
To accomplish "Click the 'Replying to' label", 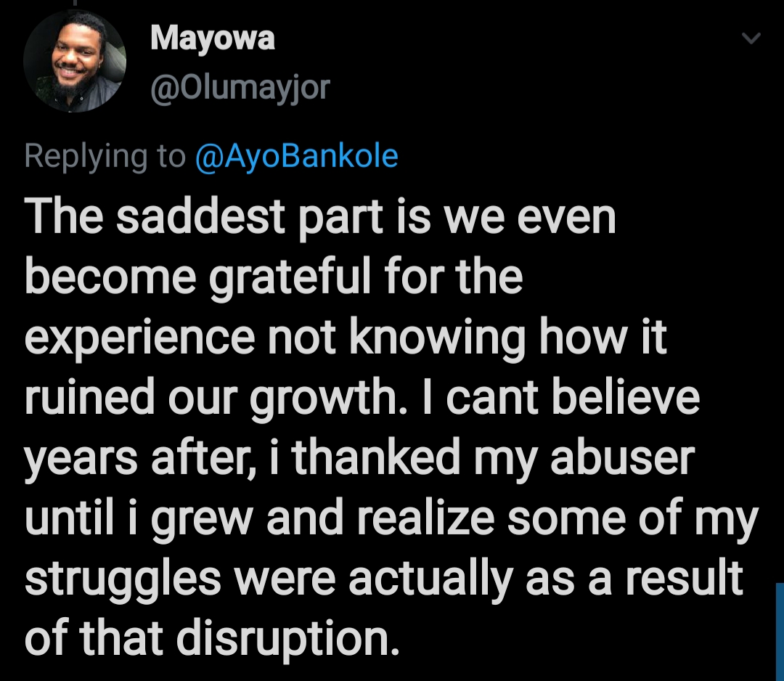I will click(x=105, y=157).
